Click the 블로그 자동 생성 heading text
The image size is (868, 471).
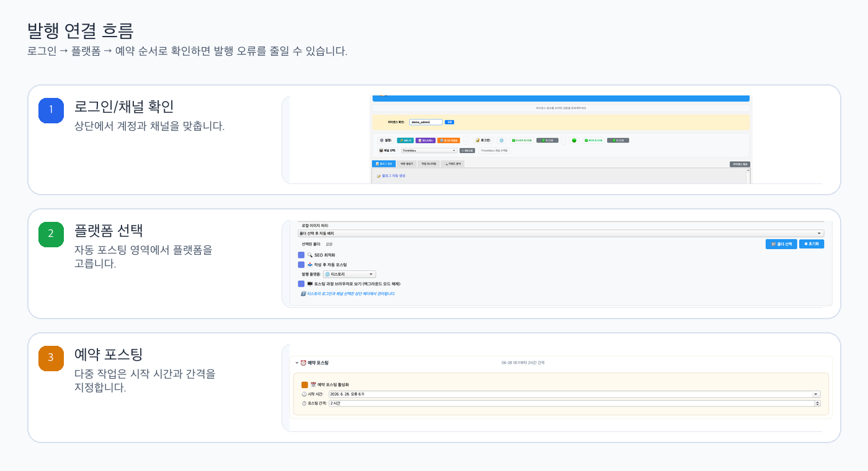point(394,175)
